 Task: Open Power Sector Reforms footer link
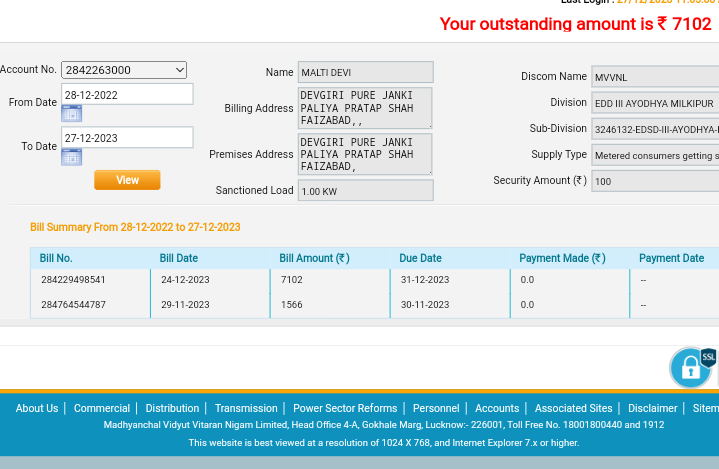coord(345,408)
